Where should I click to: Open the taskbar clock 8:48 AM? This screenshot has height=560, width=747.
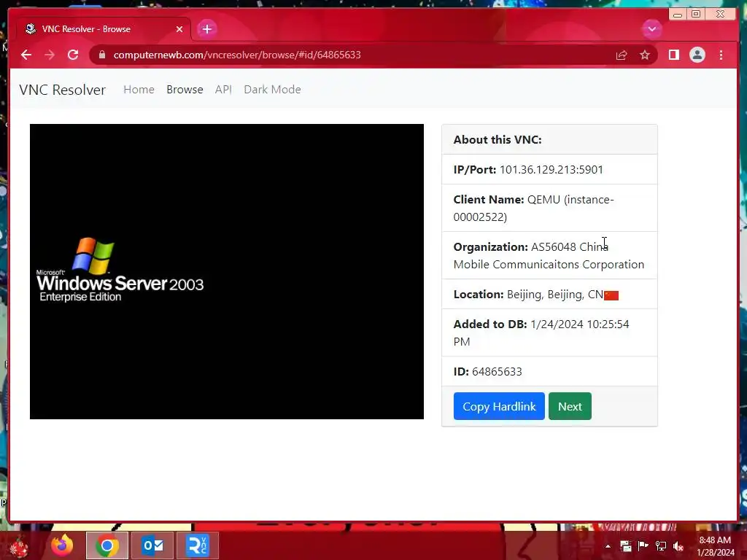click(715, 546)
